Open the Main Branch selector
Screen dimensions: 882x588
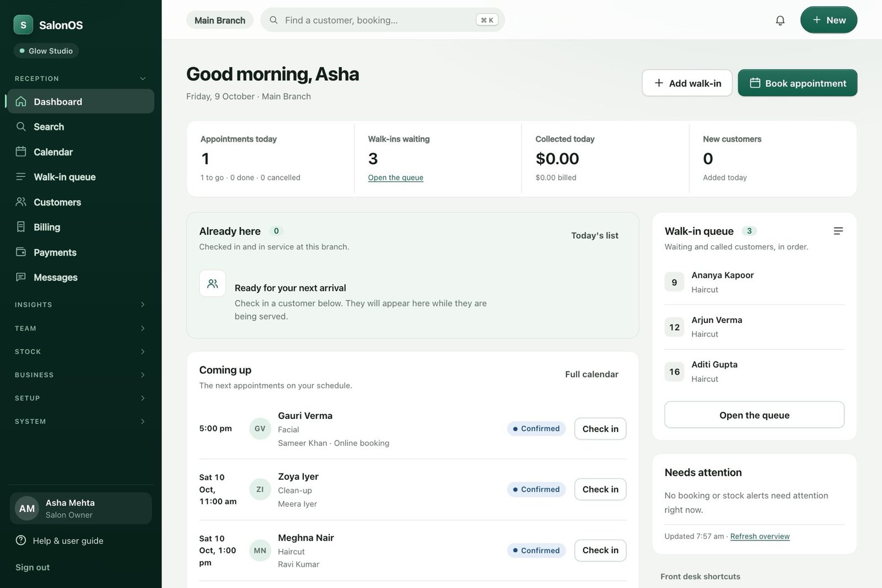point(220,20)
